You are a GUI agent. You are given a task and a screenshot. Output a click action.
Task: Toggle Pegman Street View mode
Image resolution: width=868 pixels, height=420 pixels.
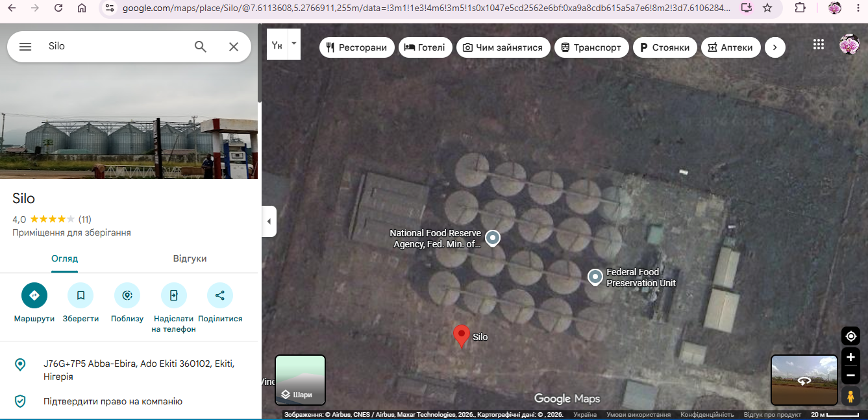coord(850,396)
